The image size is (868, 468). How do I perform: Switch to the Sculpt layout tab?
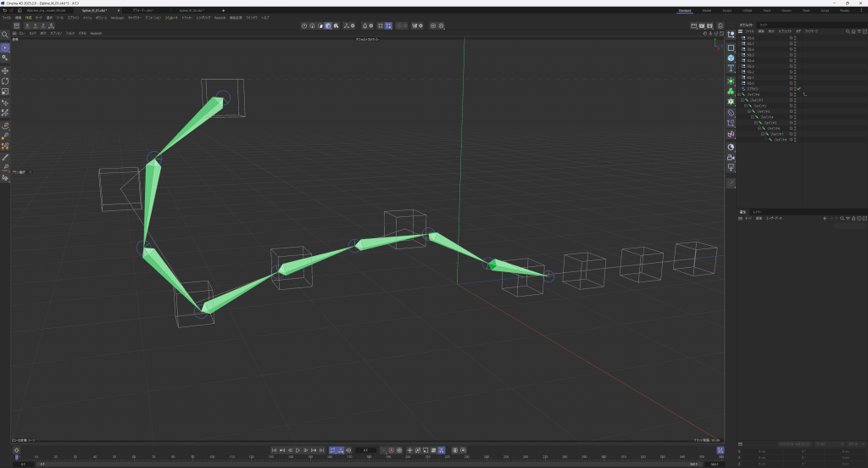tap(726, 10)
